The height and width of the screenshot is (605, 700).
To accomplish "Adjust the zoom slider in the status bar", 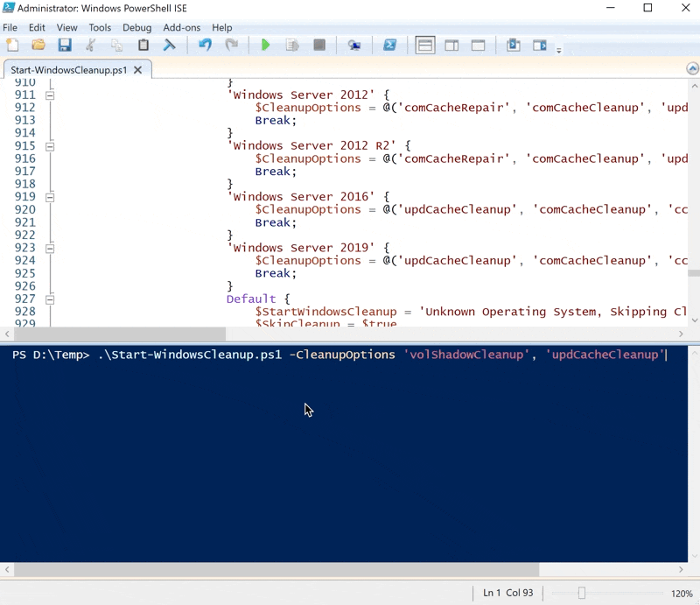I will click(x=583, y=593).
